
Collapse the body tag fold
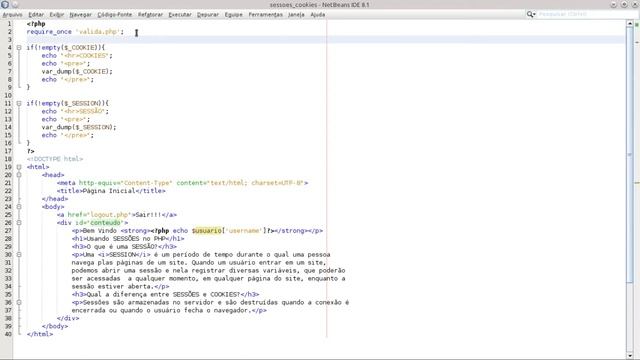pyautogui.click(x=19, y=207)
